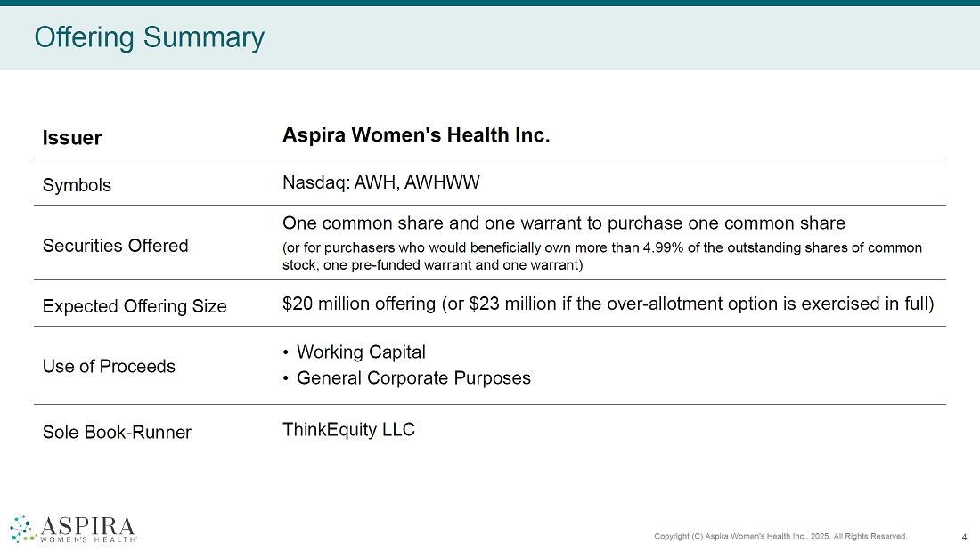Select the $20 million offering text
The image size is (980, 551).
click(x=608, y=304)
